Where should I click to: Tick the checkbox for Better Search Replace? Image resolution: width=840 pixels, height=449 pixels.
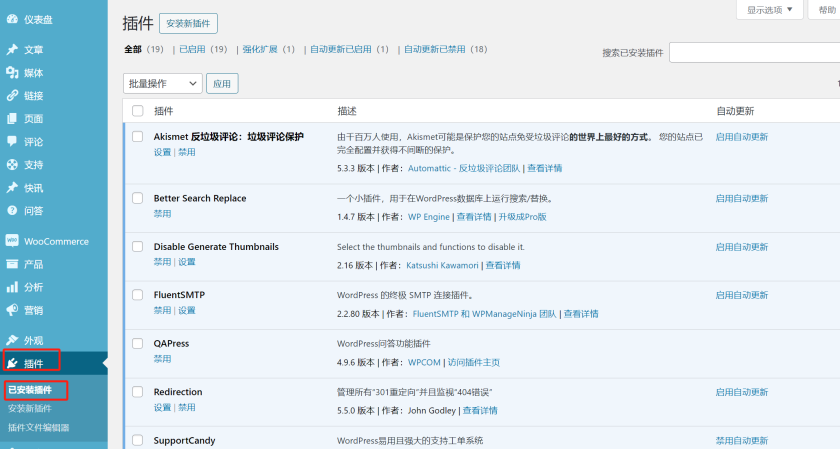[x=138, y=198]
